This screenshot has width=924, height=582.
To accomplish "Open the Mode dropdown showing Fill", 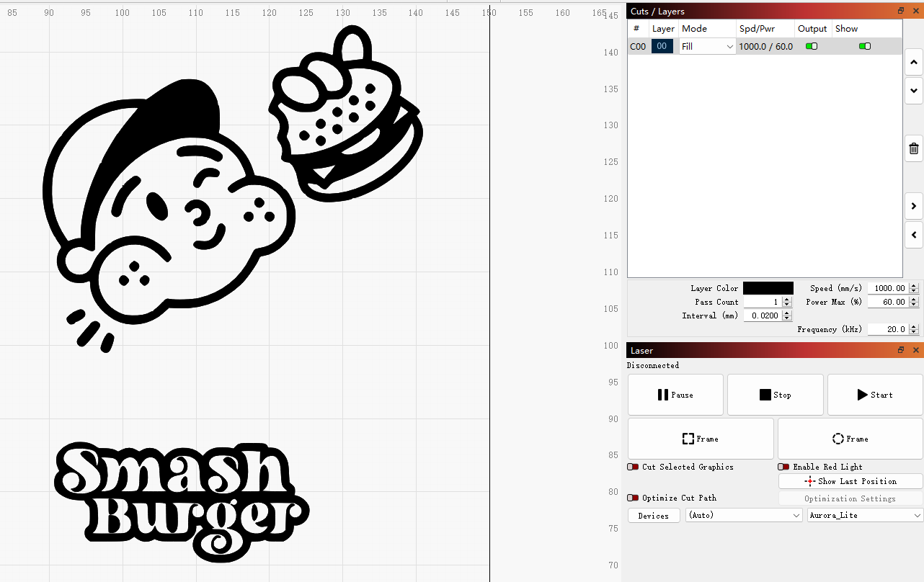I will pos(707,46).
